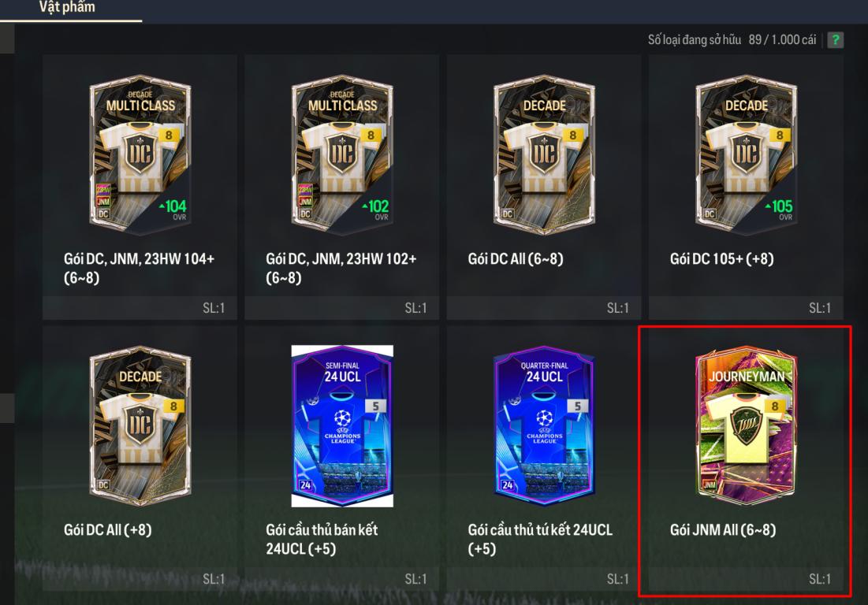Image resolution: width=868 pixels, height=605 pixels.
Task: Click the Decade card above Gói DC All (6~8)
Action: (544, 154)
